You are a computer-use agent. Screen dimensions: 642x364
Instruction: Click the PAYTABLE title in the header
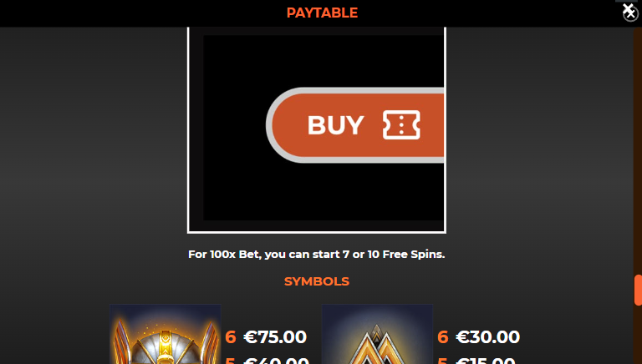pos(322,13)
